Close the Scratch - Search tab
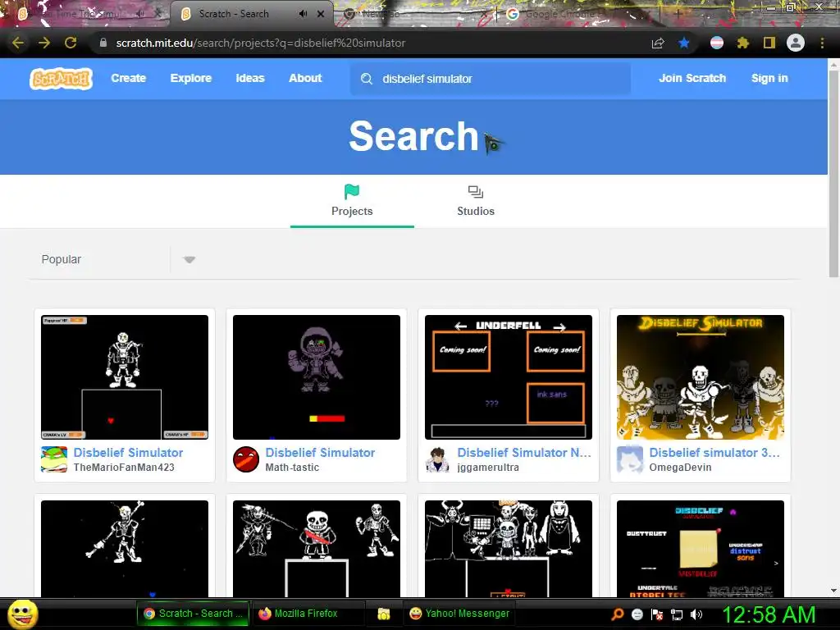This screenshot has height=630, width=840. tap(321, 14)
